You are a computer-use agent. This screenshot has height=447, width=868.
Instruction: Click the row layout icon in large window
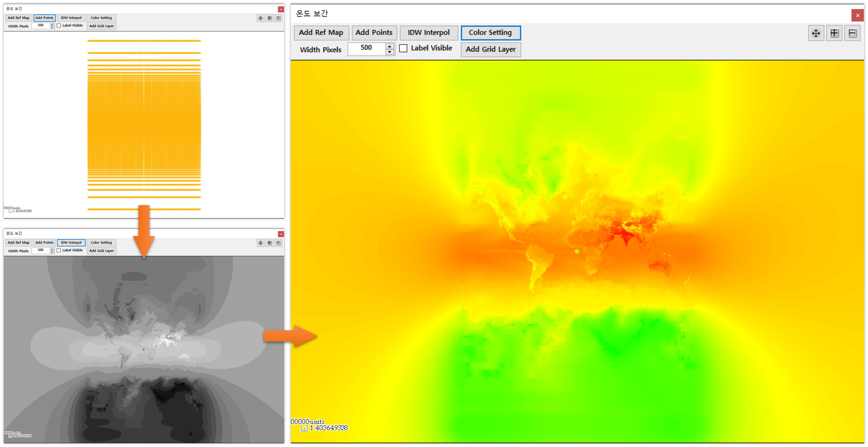tap(852, 33)
